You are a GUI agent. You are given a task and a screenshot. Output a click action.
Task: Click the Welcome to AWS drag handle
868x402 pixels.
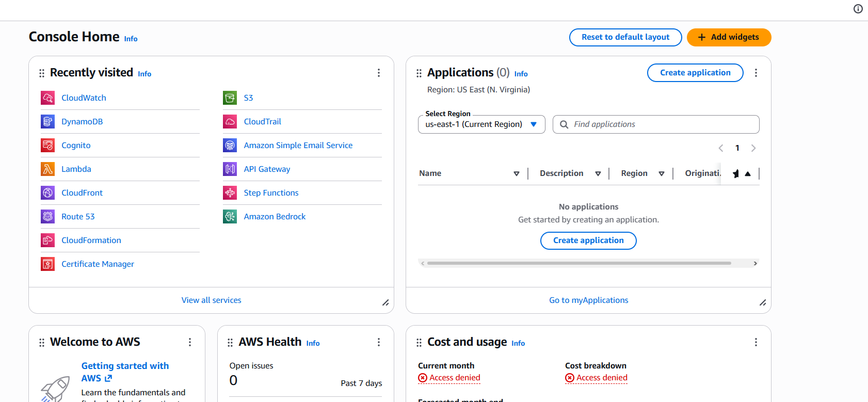tap(42, 343)
